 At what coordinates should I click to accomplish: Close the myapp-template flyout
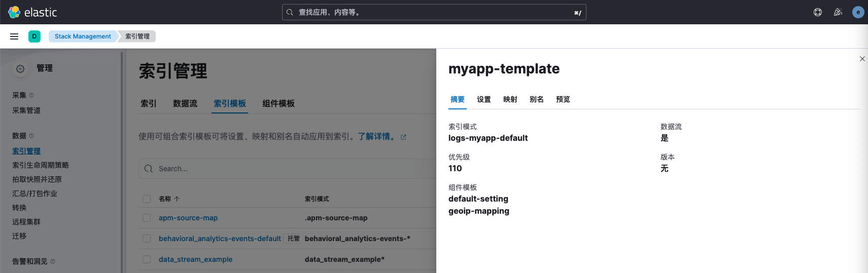862,59
